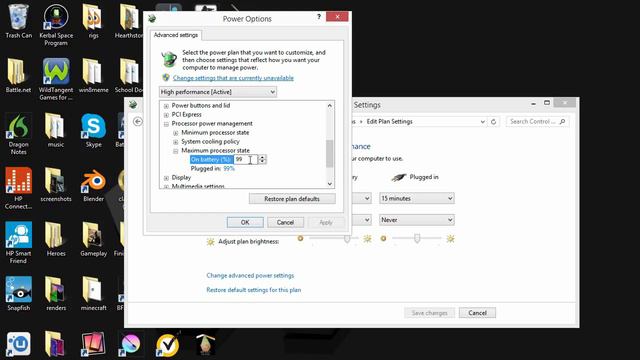Open the address bar history dropdown
640x360 pixels.
[x=482, y=122]
